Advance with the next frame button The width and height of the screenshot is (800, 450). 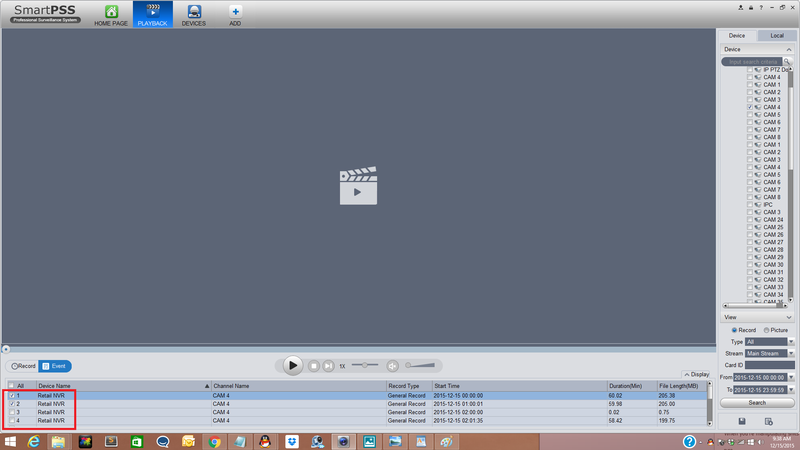pyautogui.click(x=329, y=366)
